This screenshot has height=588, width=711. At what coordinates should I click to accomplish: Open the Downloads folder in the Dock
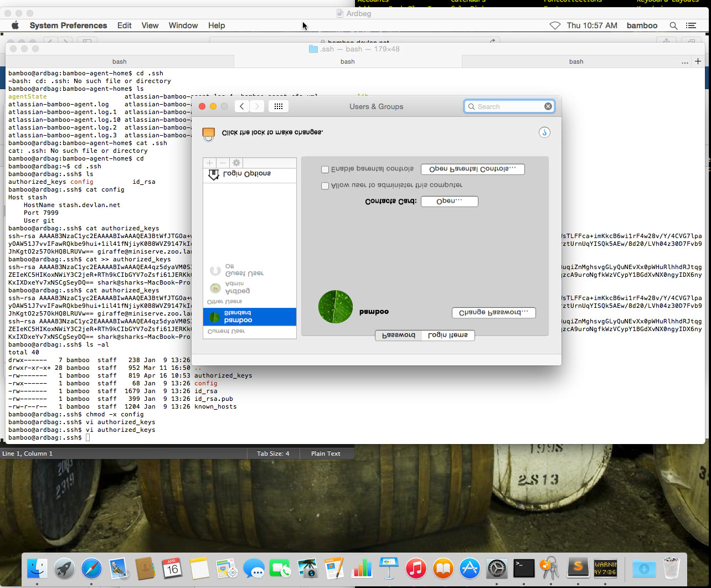644,568
